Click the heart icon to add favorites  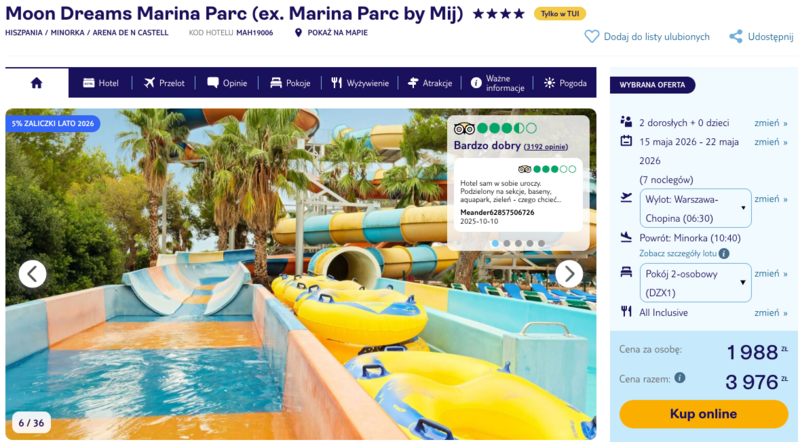591,37
